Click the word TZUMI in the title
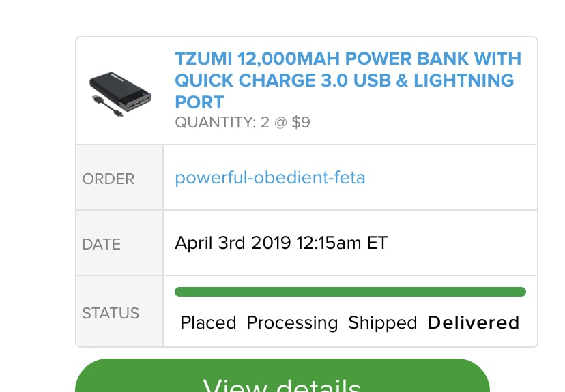 202,59
